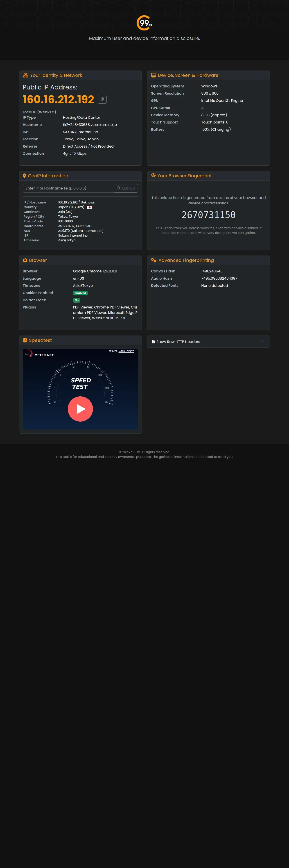Click the Japan flag icon in GeoIP

pos(90,207)
